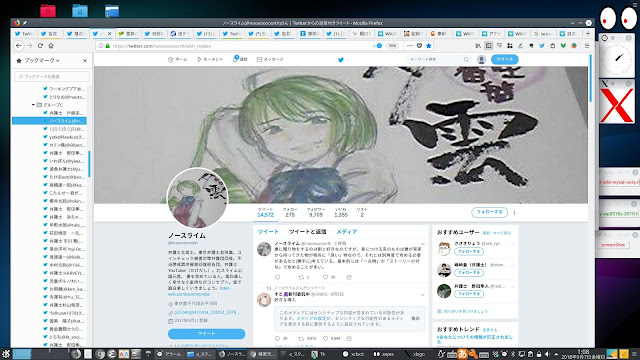Click the four-squares extension icon in the toolbar
This screenshot has width=640, height=360.
[510, 46]
